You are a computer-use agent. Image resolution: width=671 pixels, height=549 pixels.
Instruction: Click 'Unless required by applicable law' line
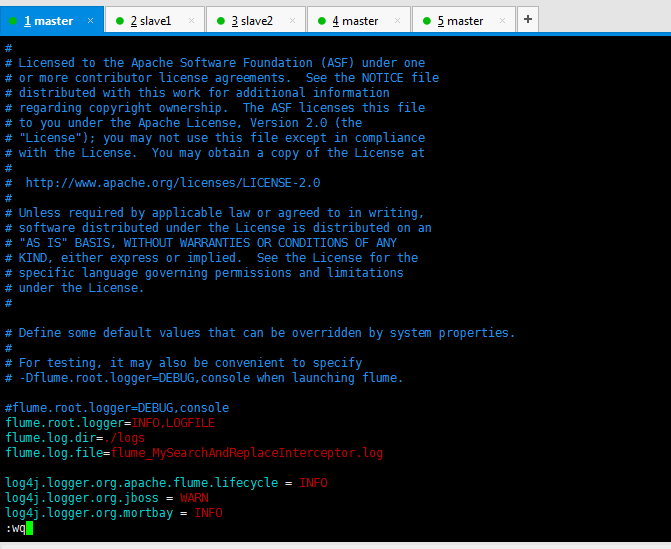point(214,213)
